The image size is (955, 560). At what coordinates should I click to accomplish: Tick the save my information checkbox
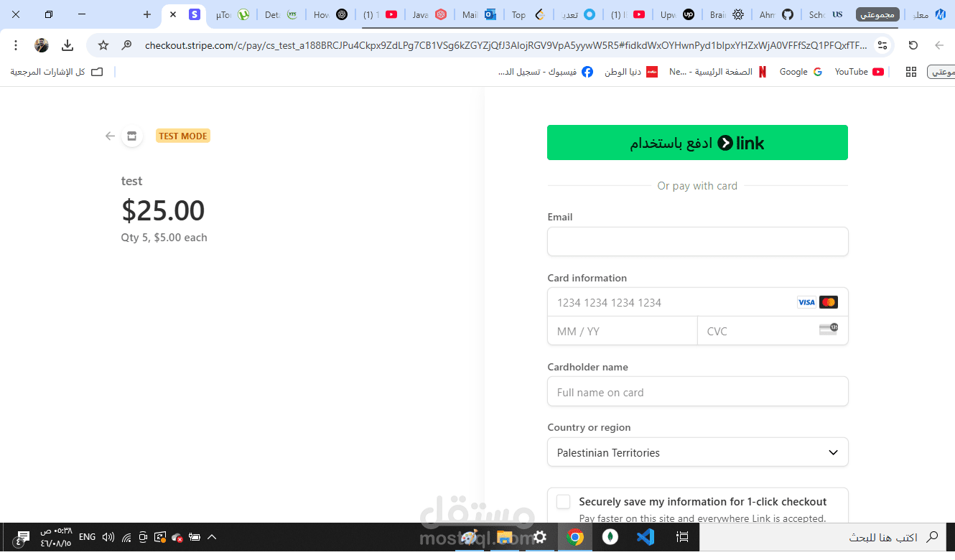564,502
